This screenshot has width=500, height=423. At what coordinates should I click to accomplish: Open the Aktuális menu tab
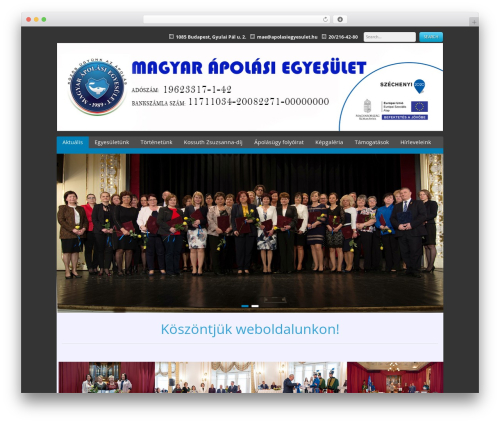(73, 142)
